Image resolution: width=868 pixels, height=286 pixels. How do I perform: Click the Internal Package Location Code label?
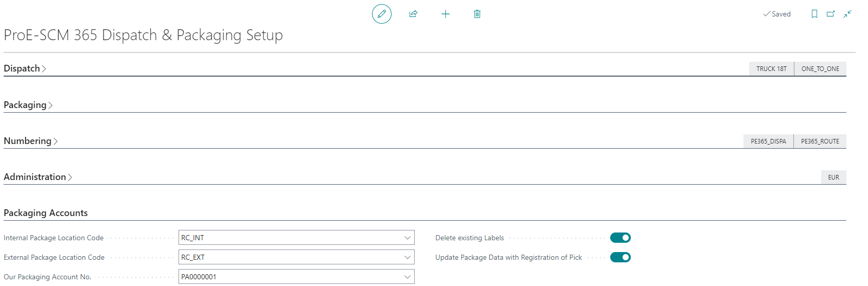click(x=54, y=238)
